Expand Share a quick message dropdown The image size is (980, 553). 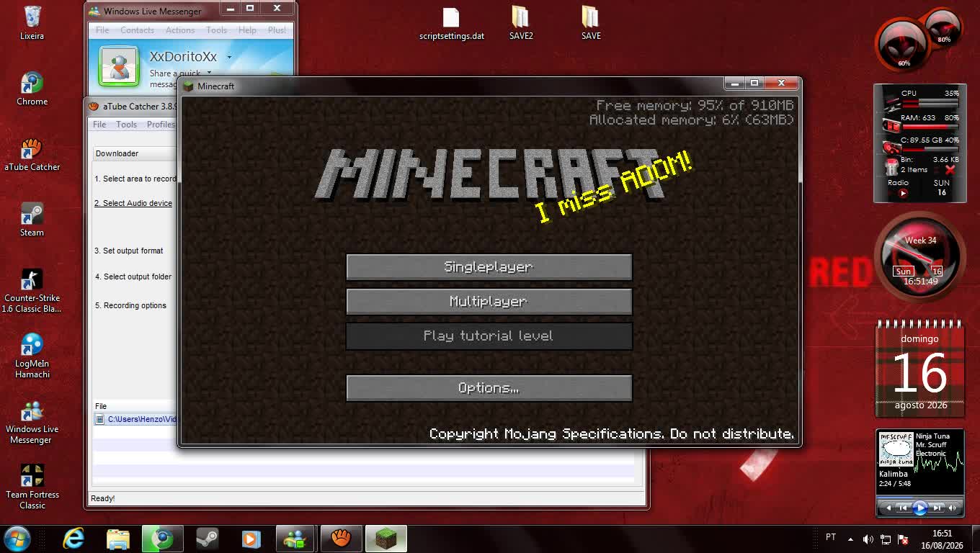(209, 73)
